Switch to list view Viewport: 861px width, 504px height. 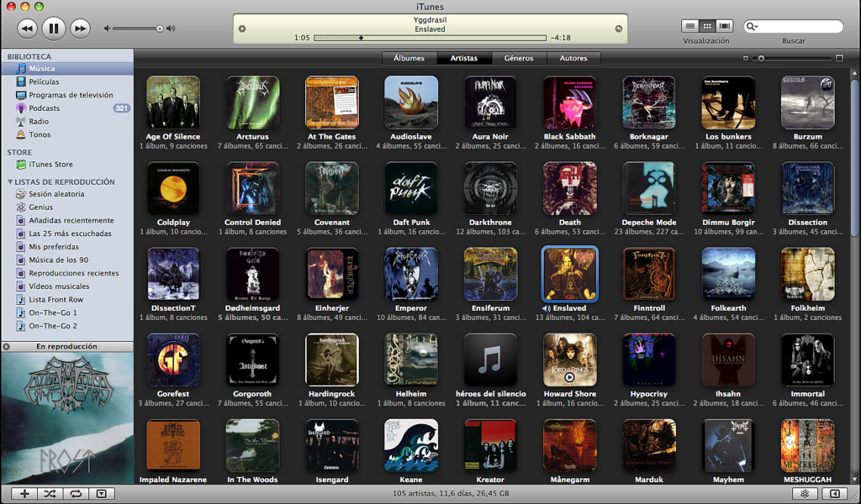tap(690, 26)
